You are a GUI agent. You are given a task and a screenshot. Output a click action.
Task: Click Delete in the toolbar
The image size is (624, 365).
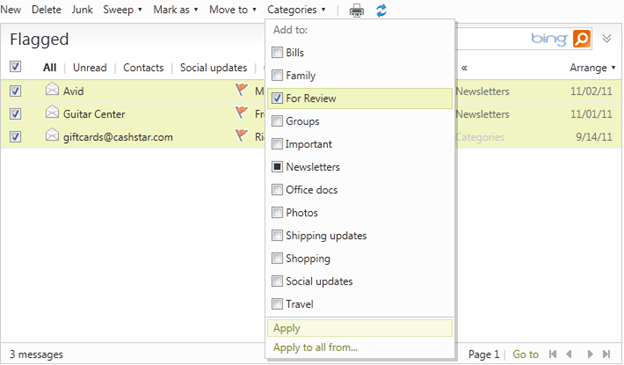point(46,10)
